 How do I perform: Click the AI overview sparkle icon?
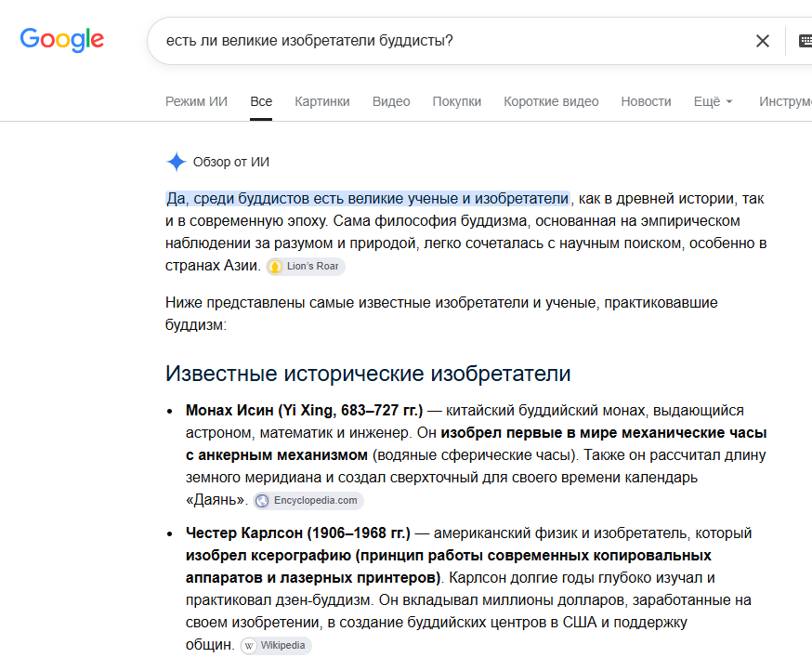coord(177,162)
